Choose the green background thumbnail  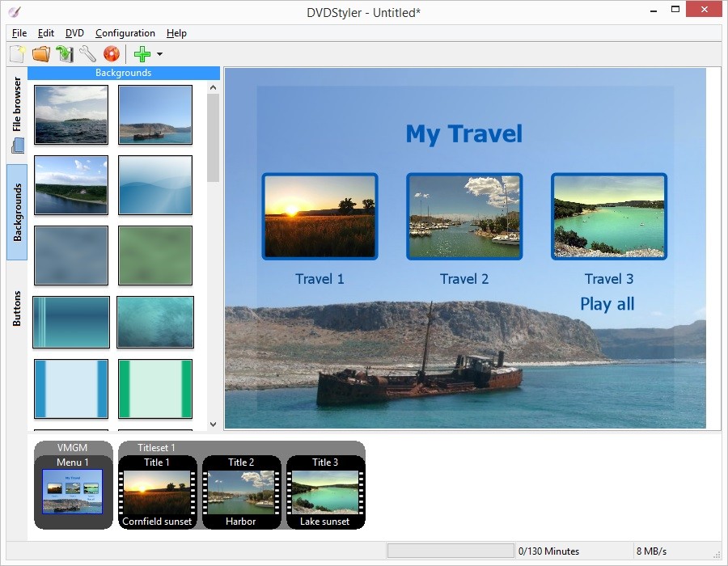[155, 256]
